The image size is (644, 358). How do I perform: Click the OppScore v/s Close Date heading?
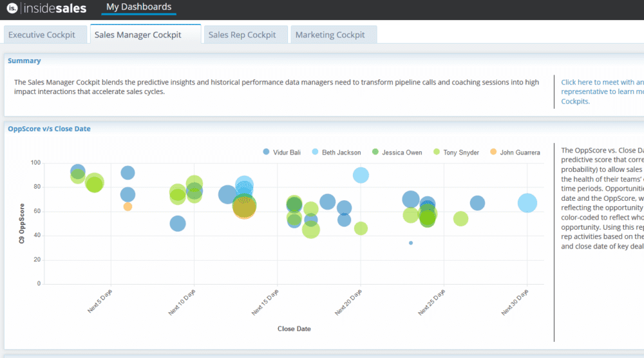click(x=49, y=129)
